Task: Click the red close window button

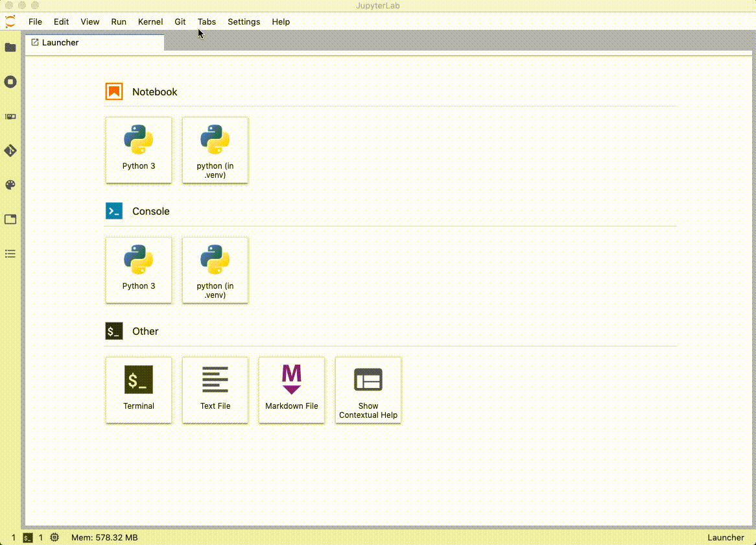Action: [x=8, y=5]
